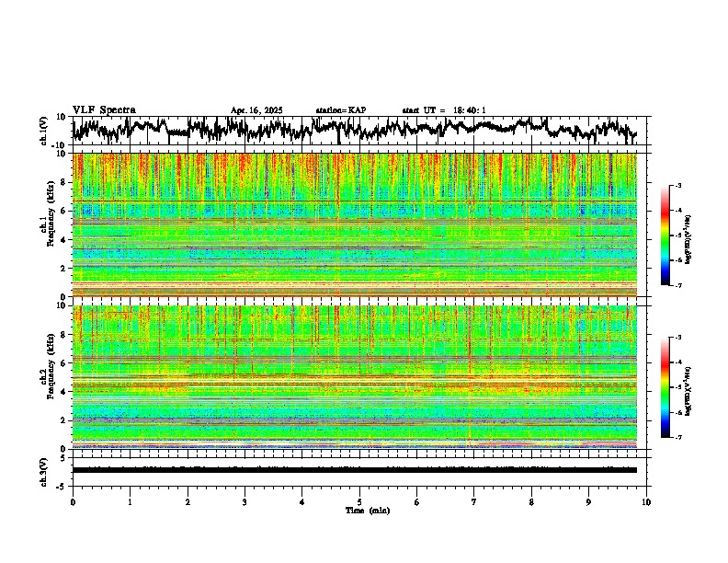This screenshot has height=563, width=728.
Task: Click the "4" kHz tick on ch.2 spectrogram axis
Action: (64, 392)
